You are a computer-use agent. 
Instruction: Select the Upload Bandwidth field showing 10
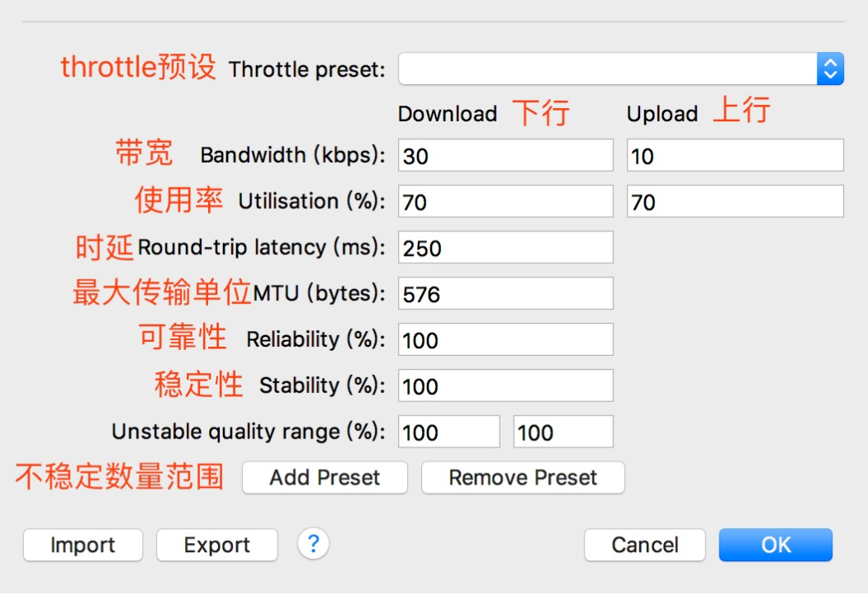click(x=735, y=154)
